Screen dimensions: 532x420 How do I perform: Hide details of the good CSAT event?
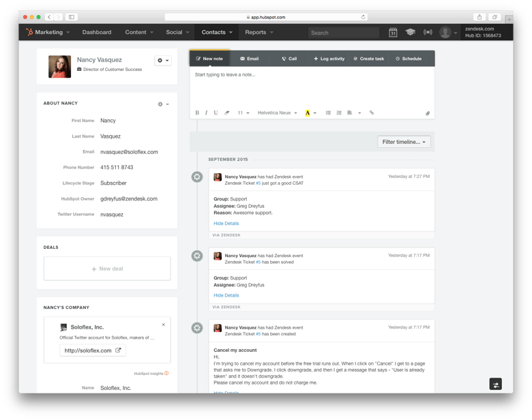coord(226,223)
